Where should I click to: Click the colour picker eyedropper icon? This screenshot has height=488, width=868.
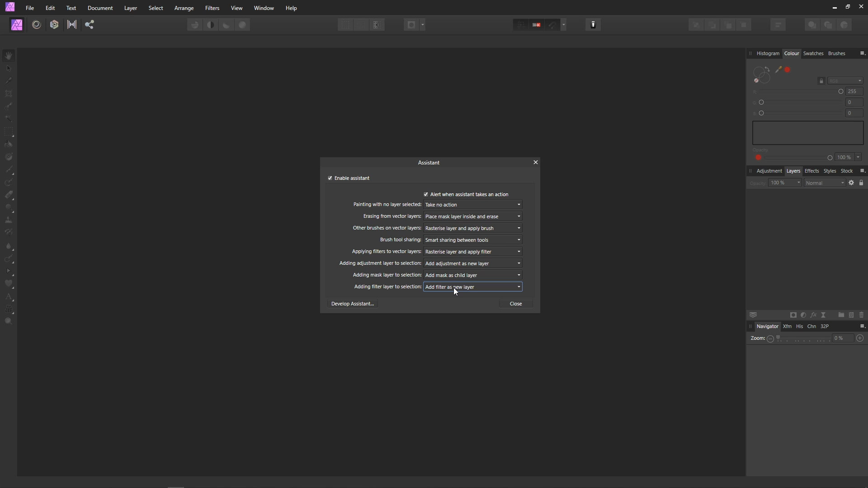(x=778, y=70)
